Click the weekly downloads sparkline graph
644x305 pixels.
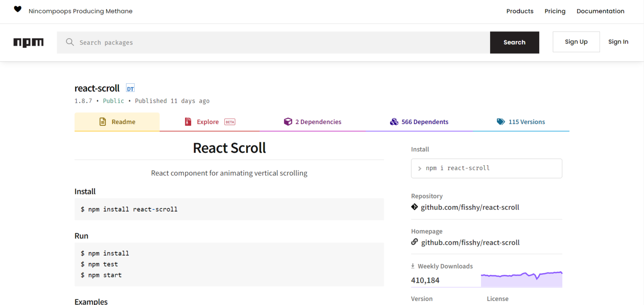click(521, 277)
